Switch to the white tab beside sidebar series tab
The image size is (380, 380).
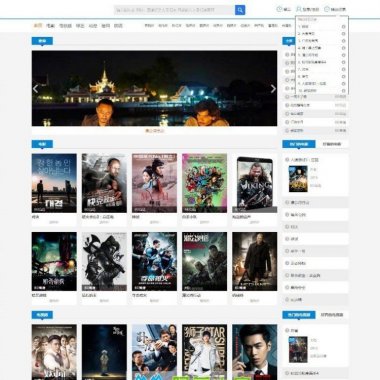(x=332, y=315)
